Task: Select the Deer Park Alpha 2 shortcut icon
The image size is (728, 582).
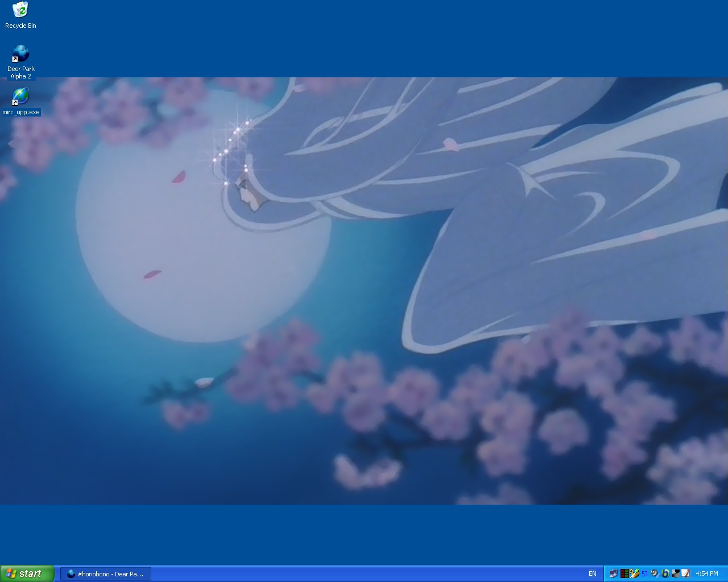Action: [x=20, y=54]
